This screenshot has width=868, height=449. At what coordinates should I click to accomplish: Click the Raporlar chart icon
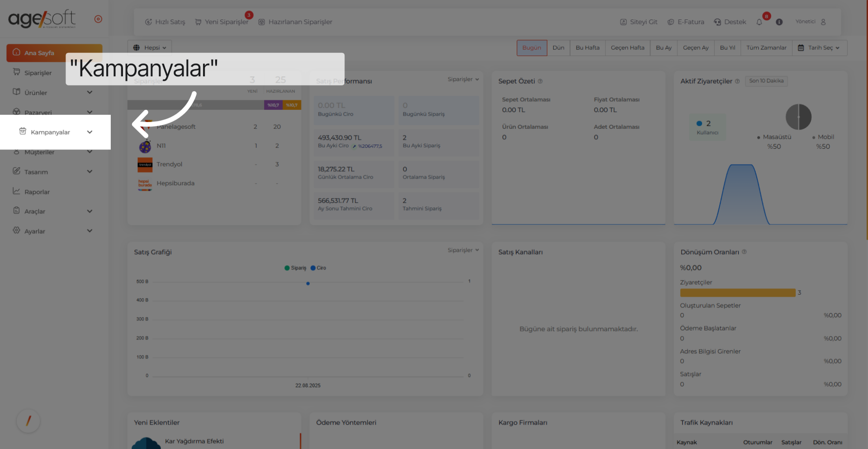coord(17,191)
